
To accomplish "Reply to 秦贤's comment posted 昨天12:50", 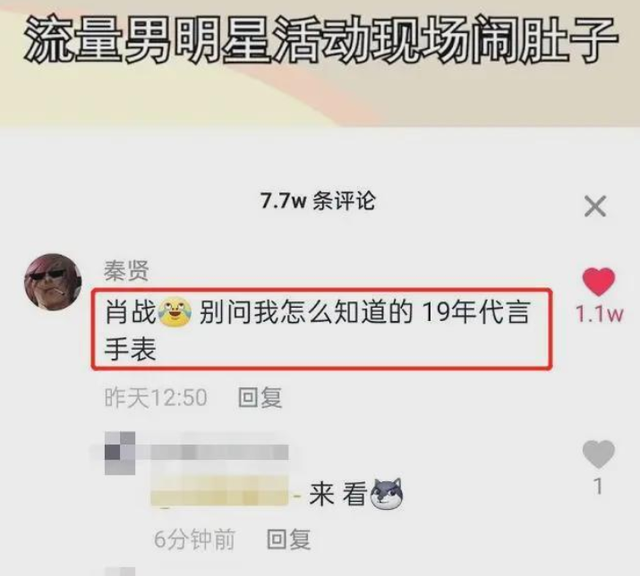I will pos(260,397).
